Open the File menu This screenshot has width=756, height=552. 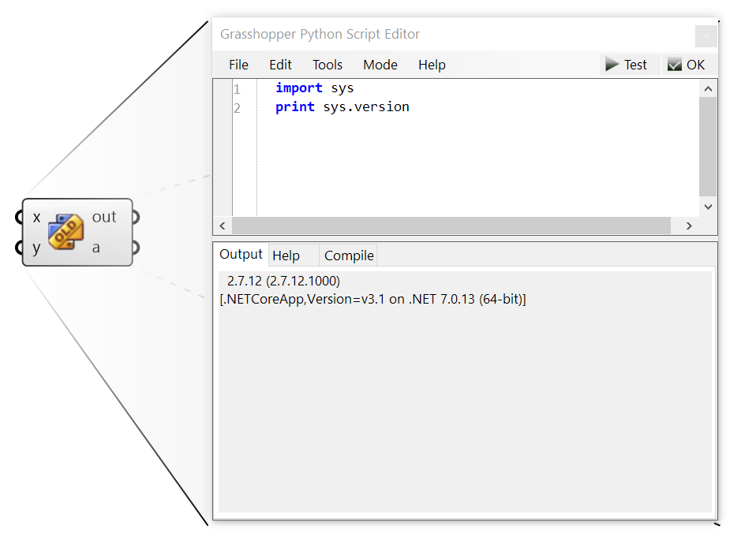[238, 65]
